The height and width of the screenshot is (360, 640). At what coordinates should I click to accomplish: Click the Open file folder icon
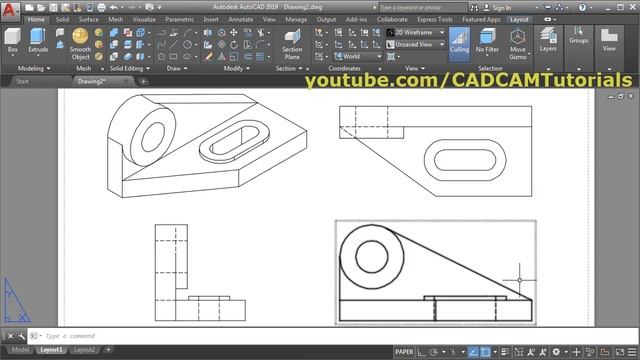pos(41,7)
